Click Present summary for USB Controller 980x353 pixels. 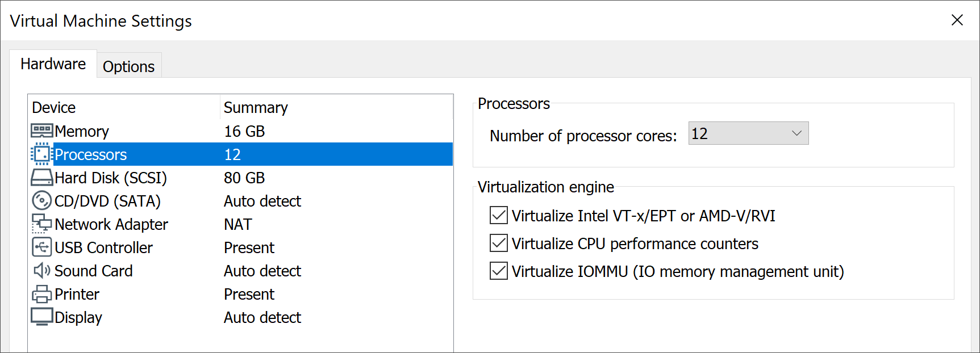pyautogui.click(x=249, y=247)
